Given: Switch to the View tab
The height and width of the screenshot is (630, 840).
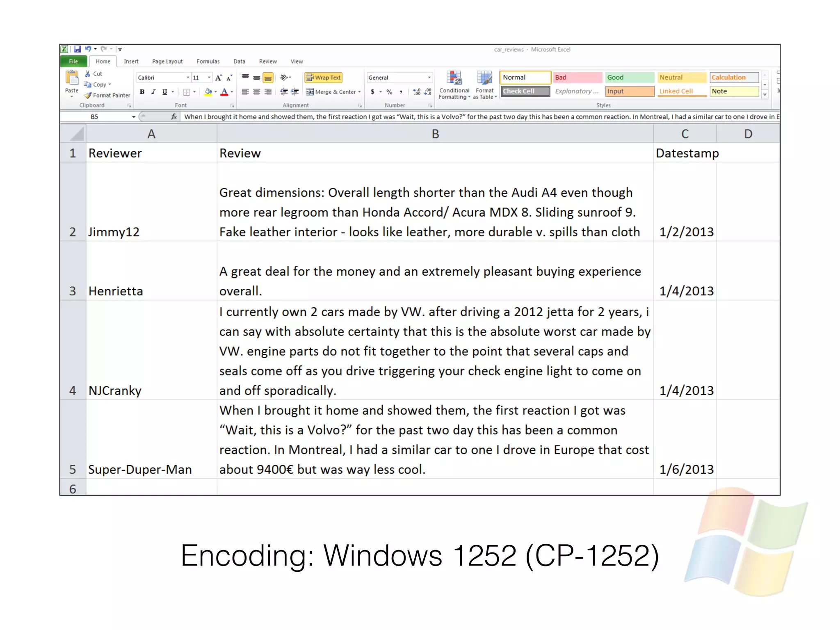Looking at the screenshot, I should pos(297,62).
